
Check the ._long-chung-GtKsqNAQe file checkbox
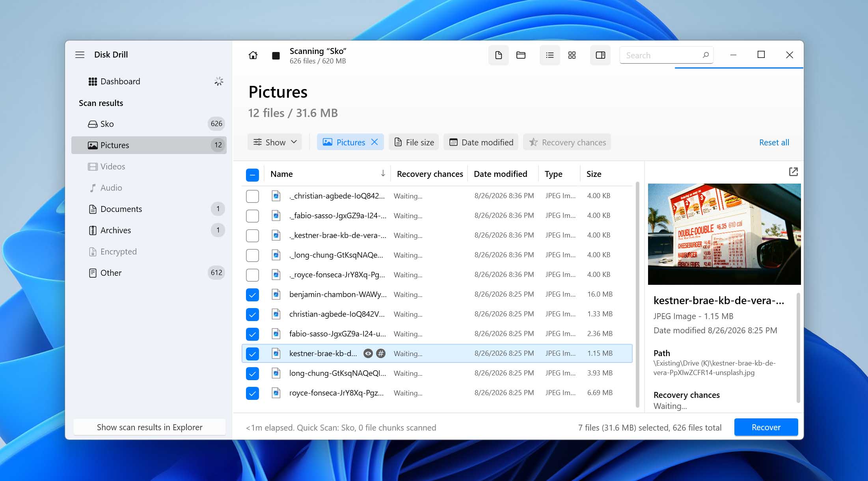coord(252,255)
